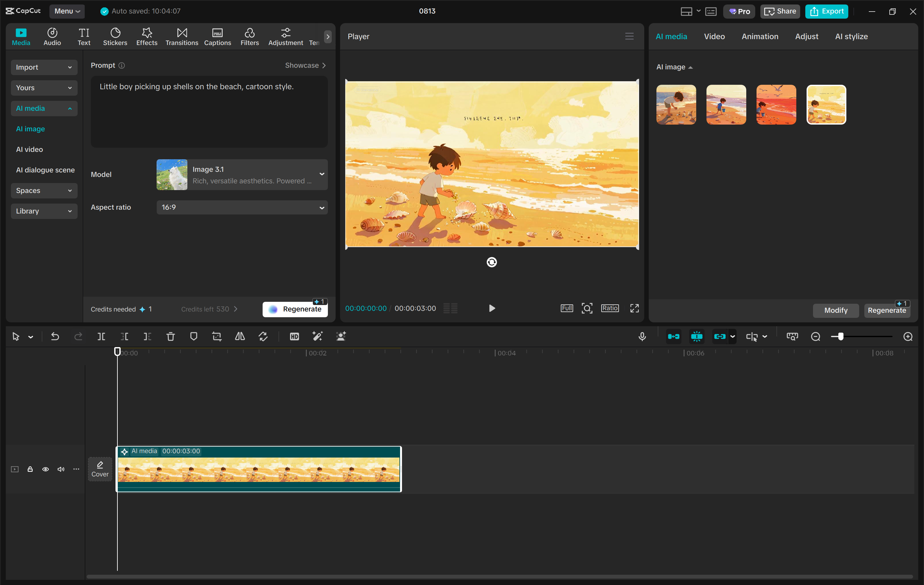Click the redo arrow in timeline toolbar
924x585 pixels.
pyautogui.click(x=78, y=336)
